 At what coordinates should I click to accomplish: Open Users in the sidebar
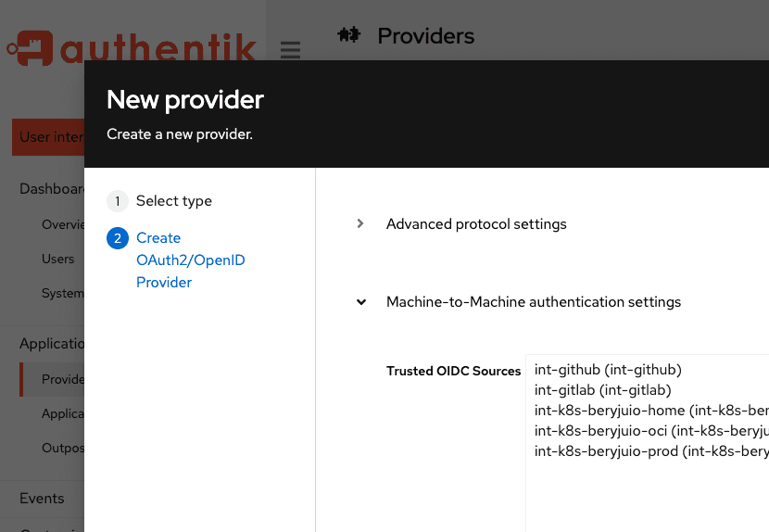(57, 259)
